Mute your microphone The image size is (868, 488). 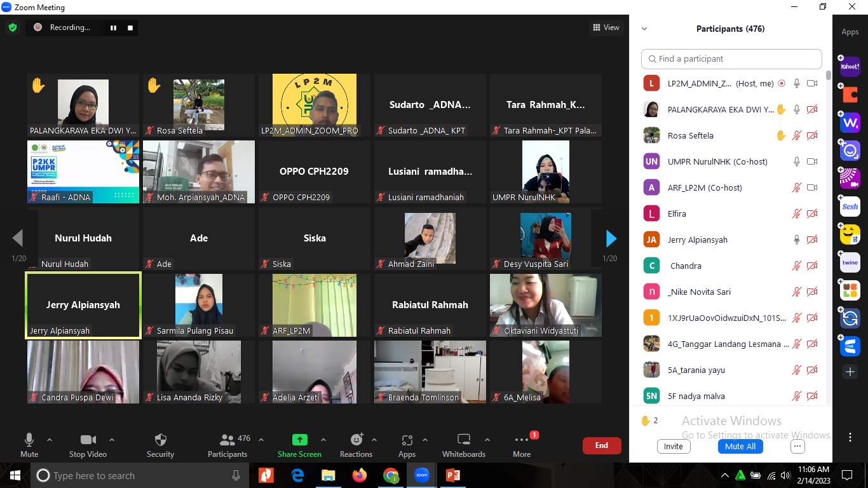pyautogui.click(x=29, y=444)
